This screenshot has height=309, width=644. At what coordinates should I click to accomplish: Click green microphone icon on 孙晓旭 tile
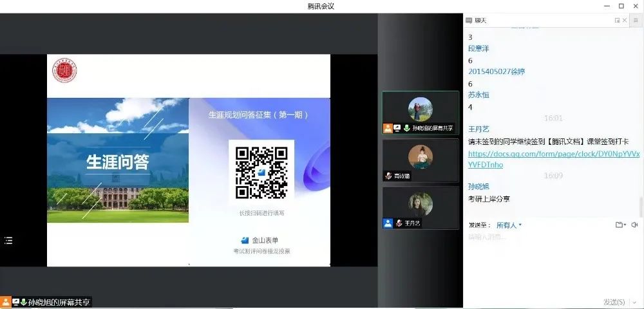407,128
